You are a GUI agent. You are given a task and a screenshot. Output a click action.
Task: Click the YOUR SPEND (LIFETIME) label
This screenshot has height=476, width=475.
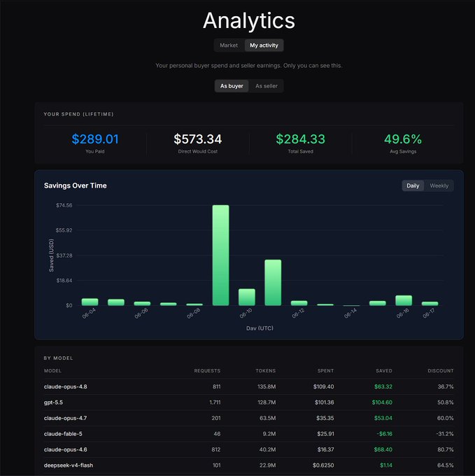click(78, 114)
